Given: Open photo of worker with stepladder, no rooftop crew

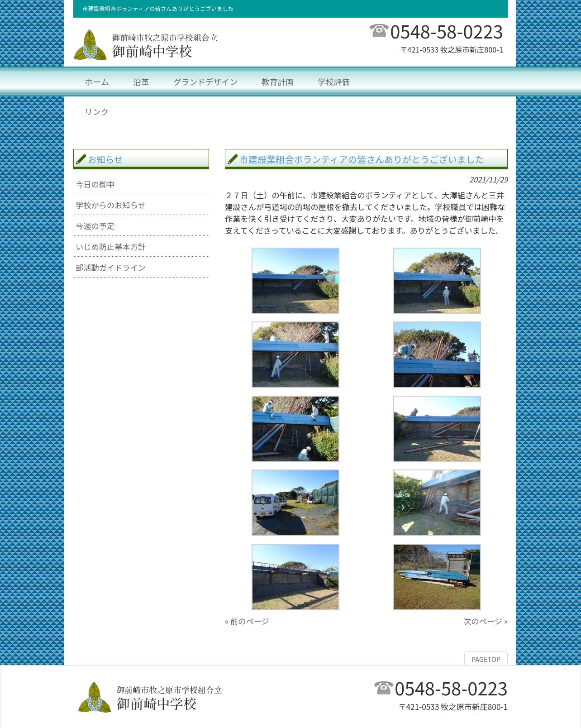Looking at the screenshot, I should point(295,355).
